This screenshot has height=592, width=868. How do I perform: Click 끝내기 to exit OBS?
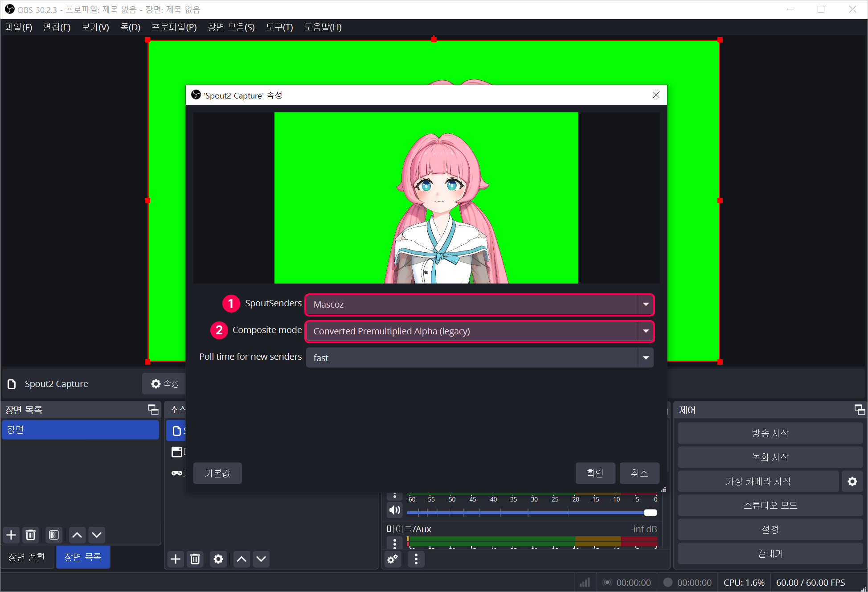pos(770,553)
